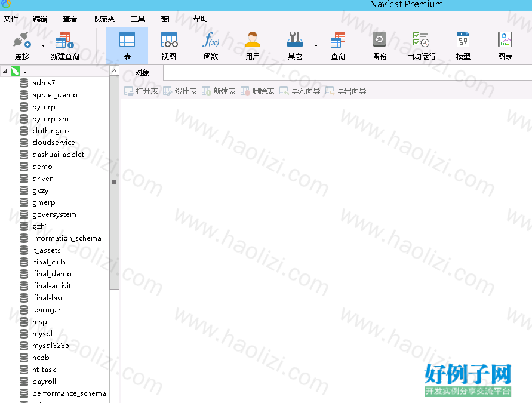Select the jfinal-layui database

pyautogui.click(x=50, y=298)
